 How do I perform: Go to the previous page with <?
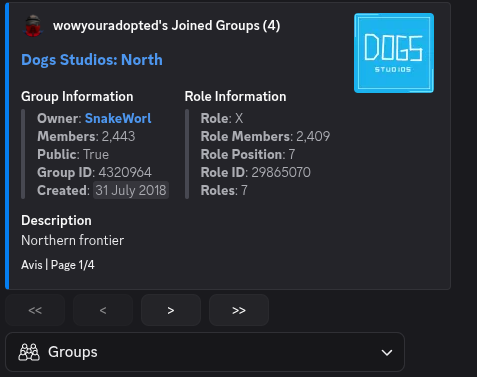(x=103, y=310)
